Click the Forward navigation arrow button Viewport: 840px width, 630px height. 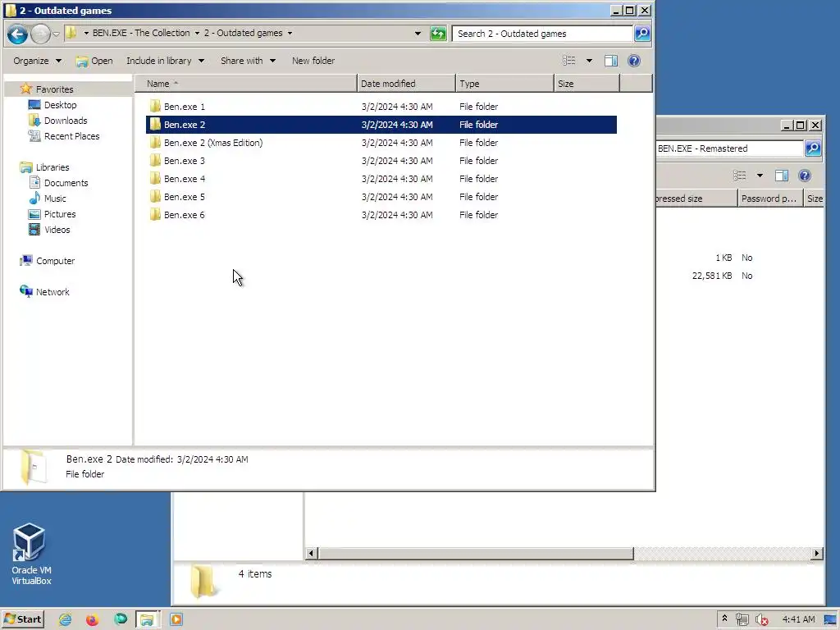click(40, 34)
